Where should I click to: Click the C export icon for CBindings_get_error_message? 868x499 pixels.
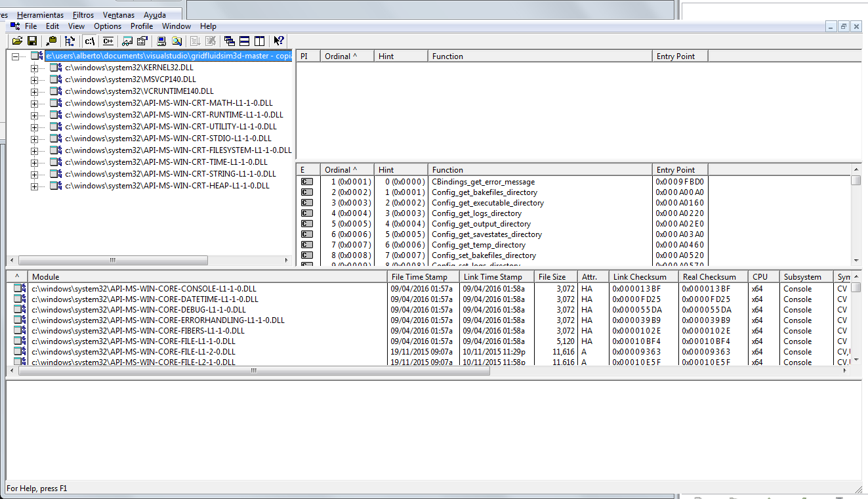pos(306,182)
